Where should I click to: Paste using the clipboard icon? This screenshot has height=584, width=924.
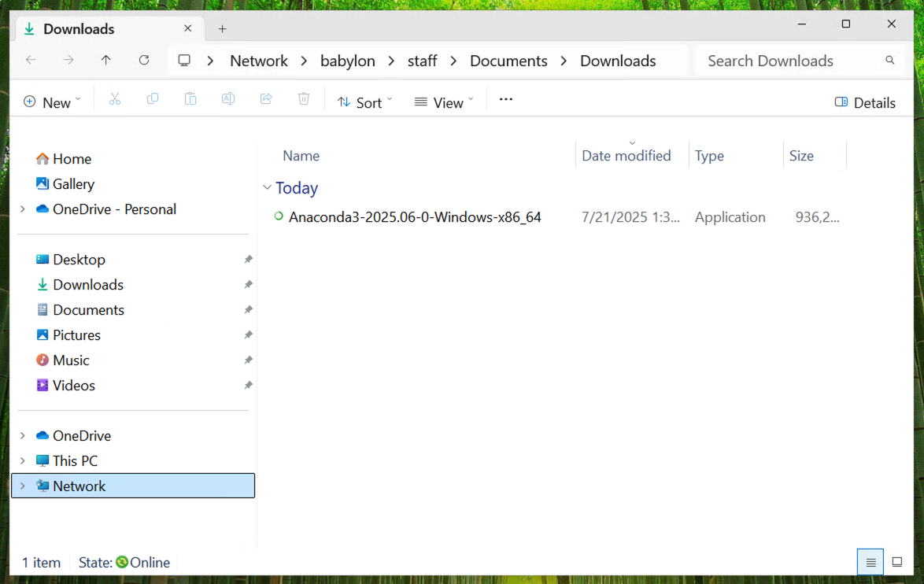190,99
